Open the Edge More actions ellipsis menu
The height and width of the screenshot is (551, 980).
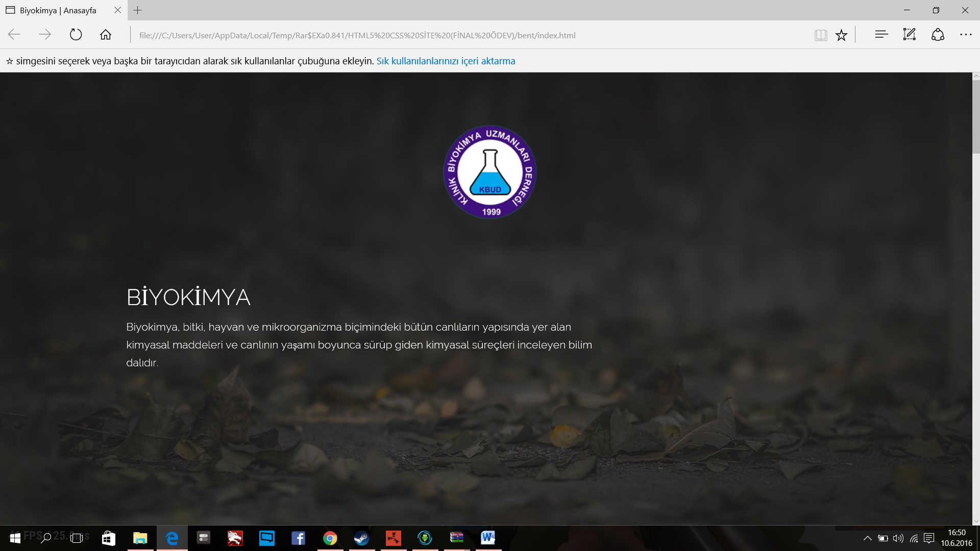[966, 35]
